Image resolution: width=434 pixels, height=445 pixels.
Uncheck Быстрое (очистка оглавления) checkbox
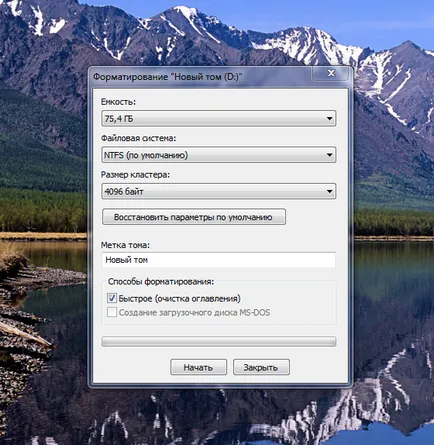[x=112, y=298]
